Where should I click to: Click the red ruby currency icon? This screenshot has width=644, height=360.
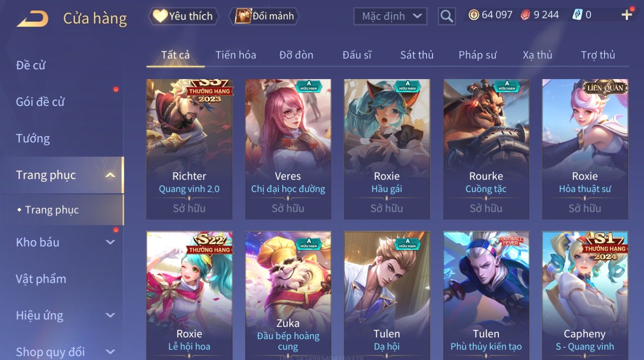click(x=525, y=15)
